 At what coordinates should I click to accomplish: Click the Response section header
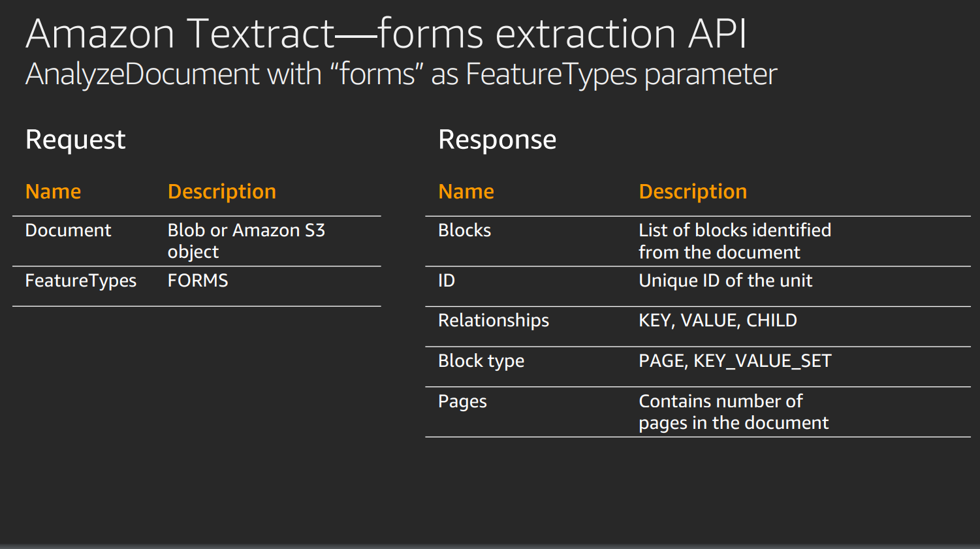click(497, 139)
